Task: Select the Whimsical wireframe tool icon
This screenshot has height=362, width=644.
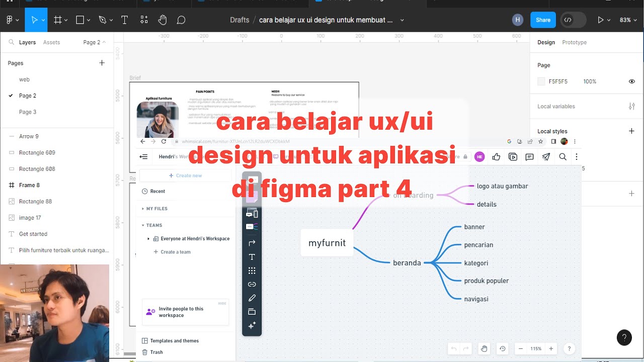Action: tap(252, 214)
